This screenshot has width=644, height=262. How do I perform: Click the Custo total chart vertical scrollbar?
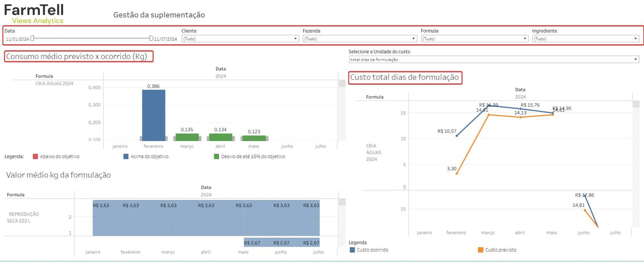[636, 161]
